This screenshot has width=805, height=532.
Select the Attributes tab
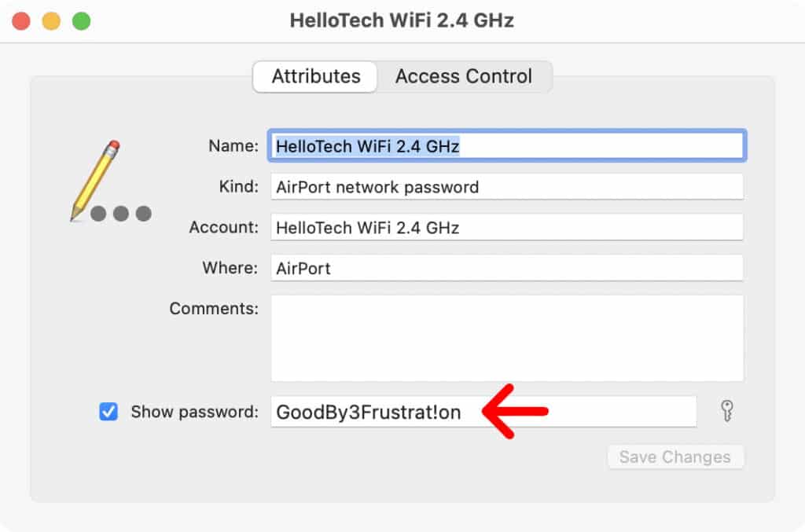314,76
